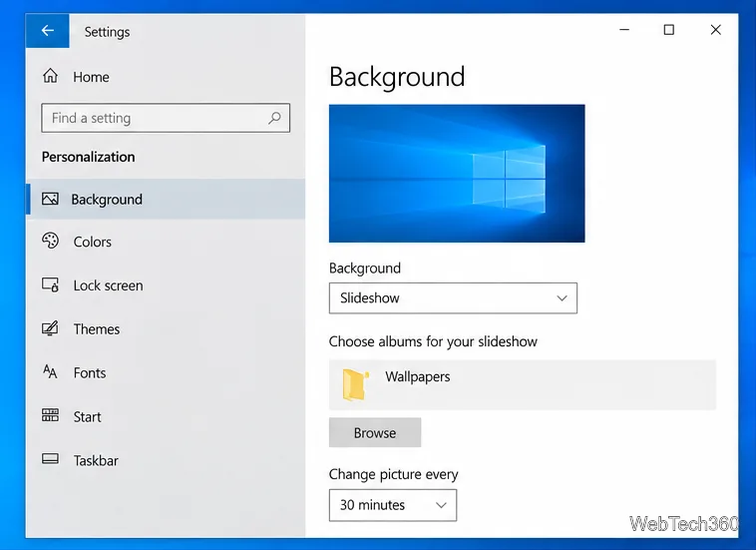This screenshot has height=550, width=756.
Task: Select the desktop wallpaper preview image
Action: click(x=457, y=174)
